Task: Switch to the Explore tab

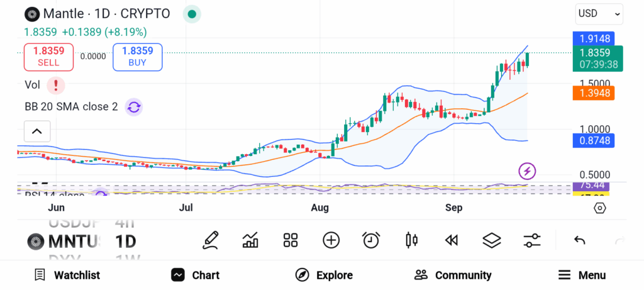Action: (324, 275)
